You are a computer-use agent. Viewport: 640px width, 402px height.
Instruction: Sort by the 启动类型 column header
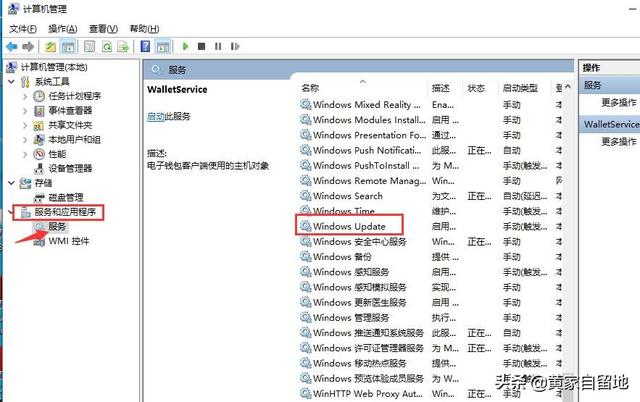pos(520,88)
